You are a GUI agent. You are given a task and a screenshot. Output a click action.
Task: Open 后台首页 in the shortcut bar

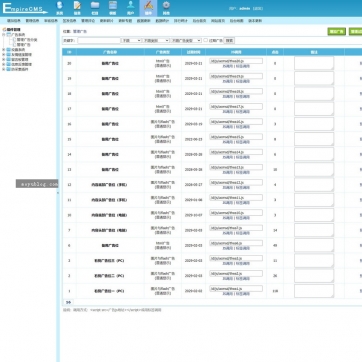[x=199, y=21]
